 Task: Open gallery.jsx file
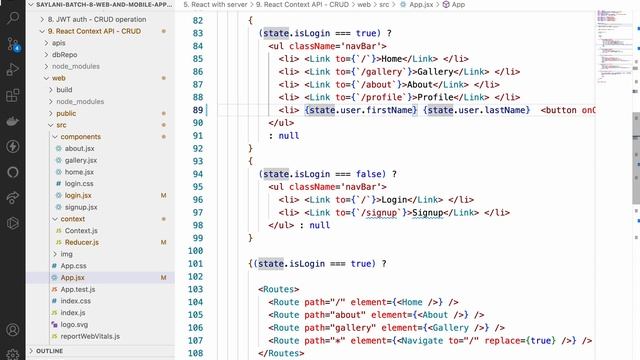pyautogui.click(x=81, y=160)
